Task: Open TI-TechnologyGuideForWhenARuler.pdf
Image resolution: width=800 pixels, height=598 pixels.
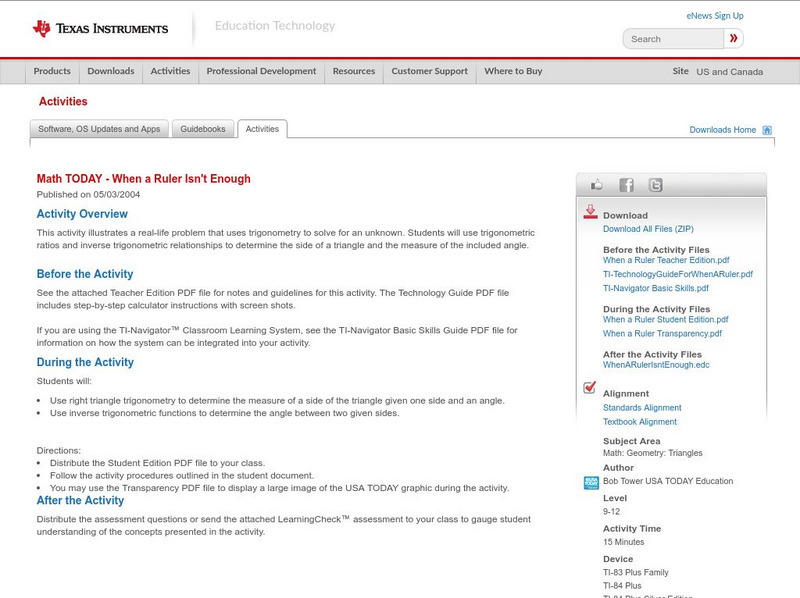Action: (678, 275)
